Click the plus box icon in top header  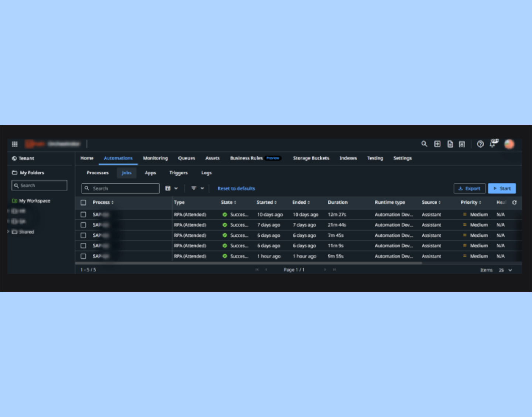pyautogui.click(x=437, y=144)
